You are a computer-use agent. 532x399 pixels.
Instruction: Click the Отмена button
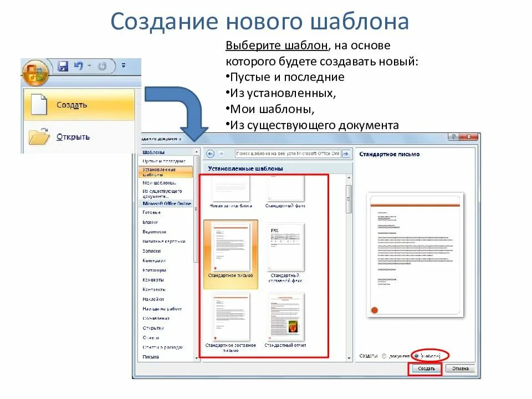pos(460,369)
